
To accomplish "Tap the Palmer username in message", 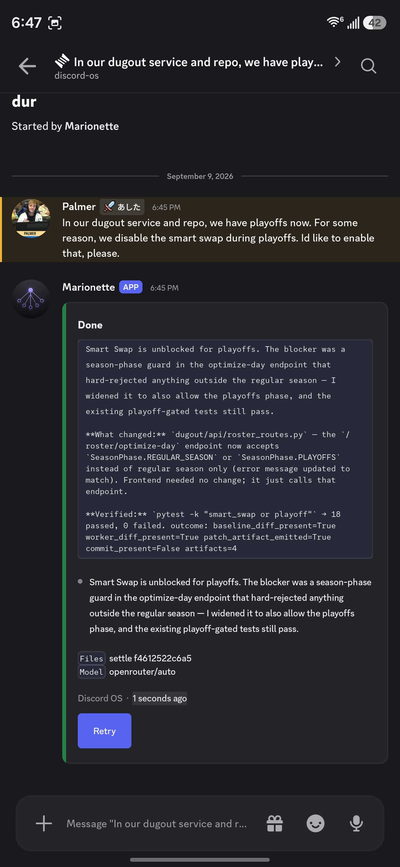I will [x=79, y=207].
